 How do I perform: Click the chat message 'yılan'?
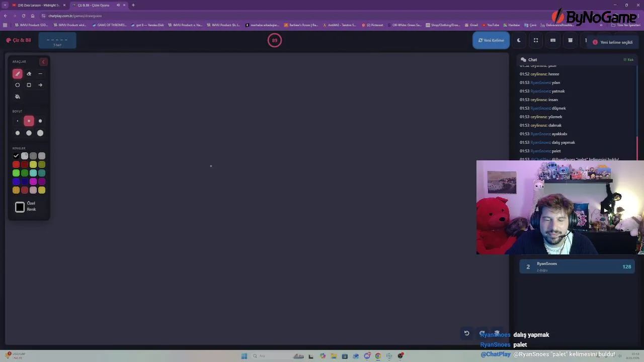coord(556,82)
